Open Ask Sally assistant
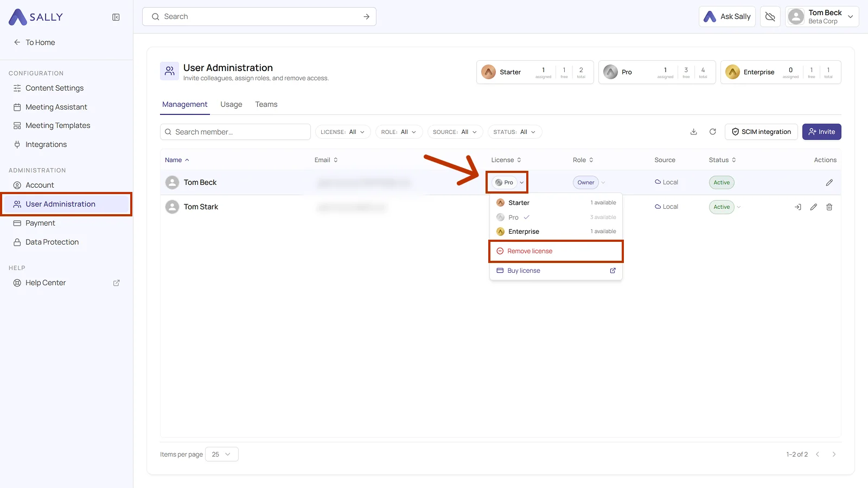 coord(727,17)
